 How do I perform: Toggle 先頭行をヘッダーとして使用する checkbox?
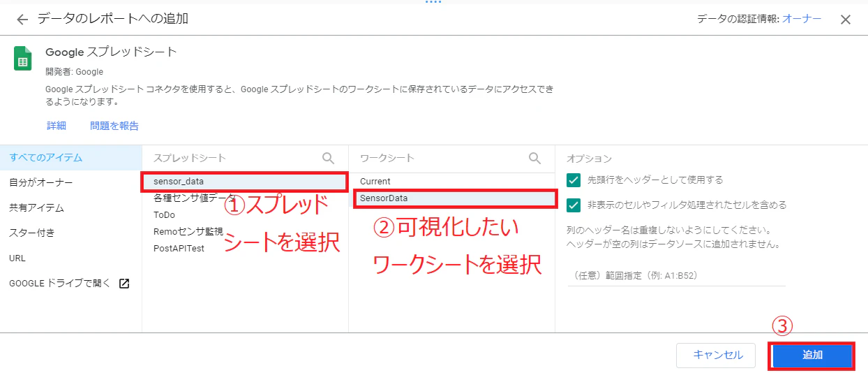(x=574, y=180)
